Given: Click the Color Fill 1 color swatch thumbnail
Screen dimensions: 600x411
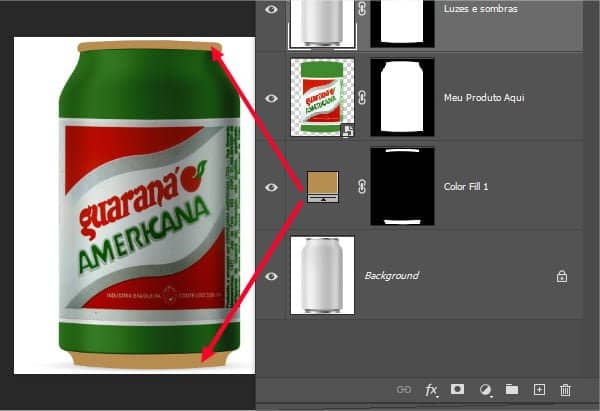Looking at the screenshot, I should pyautogui.click(x=323, y=187).
